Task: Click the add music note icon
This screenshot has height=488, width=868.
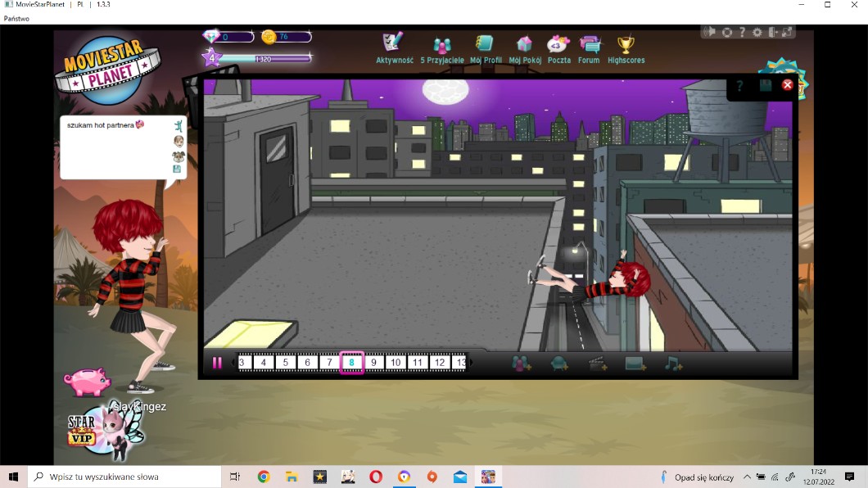Action: click(x=673, y=364)
